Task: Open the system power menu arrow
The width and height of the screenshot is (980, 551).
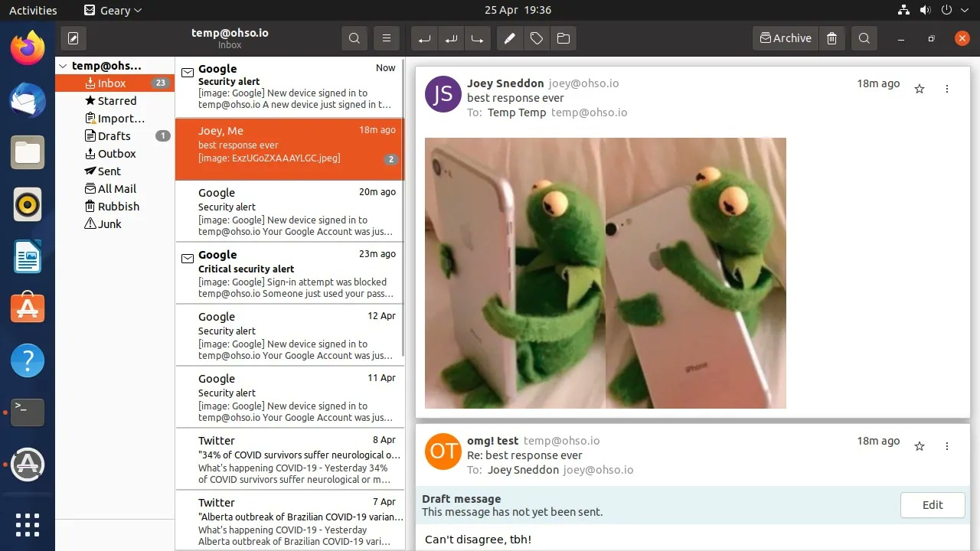Action: pyautogui.click(x=965, y=10)
